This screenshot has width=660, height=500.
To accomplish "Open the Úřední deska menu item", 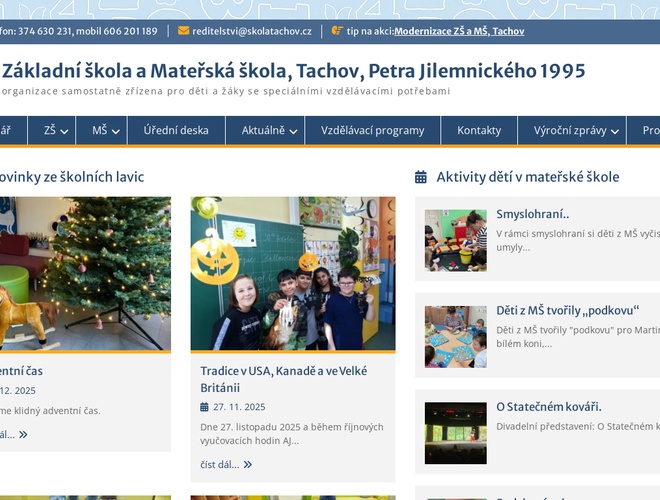I will (x=176, y=130).
